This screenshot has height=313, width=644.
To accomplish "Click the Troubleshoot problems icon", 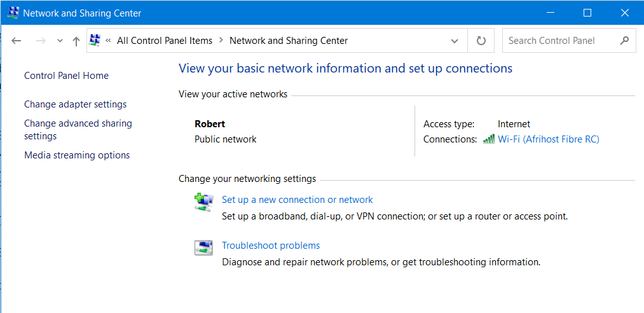I will (x=203, y=247).
